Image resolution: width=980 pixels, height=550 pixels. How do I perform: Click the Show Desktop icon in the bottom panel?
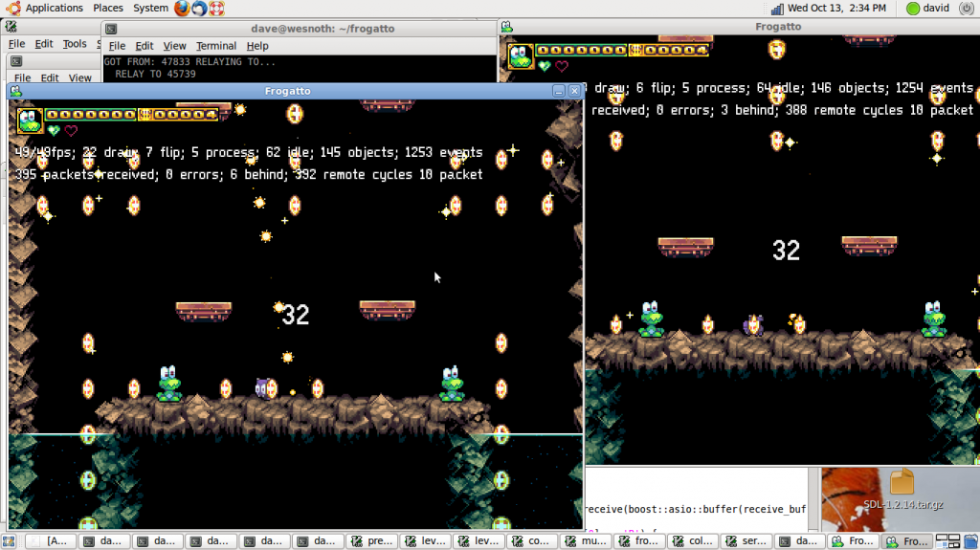(9, 541)
